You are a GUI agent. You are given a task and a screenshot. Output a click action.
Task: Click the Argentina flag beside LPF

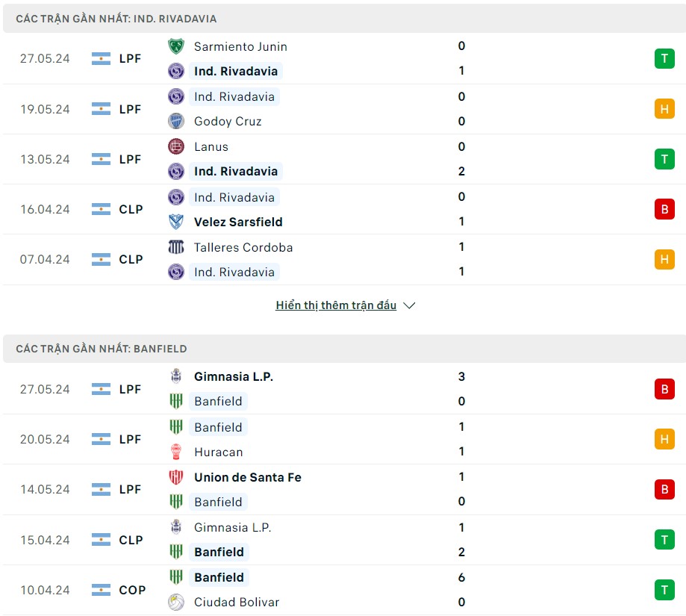click(100, 58)
